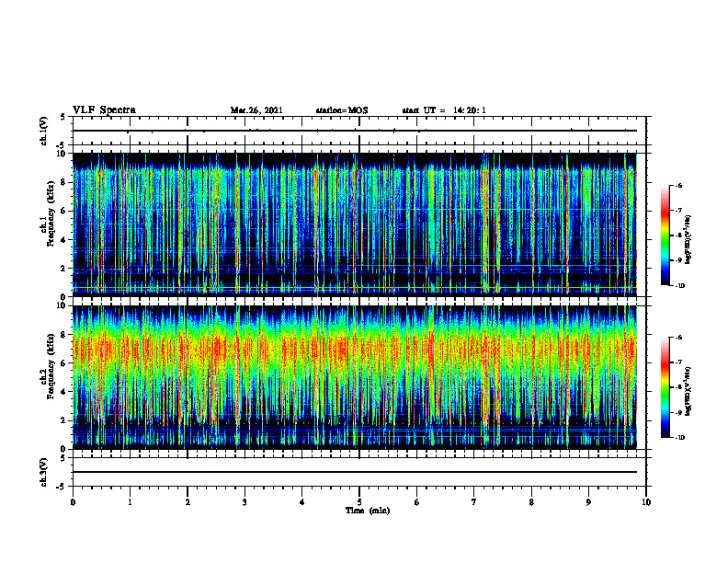
Task: Click the "VLF Spectra" plot title
Action: pyautogui.click(x=105, y=110)
